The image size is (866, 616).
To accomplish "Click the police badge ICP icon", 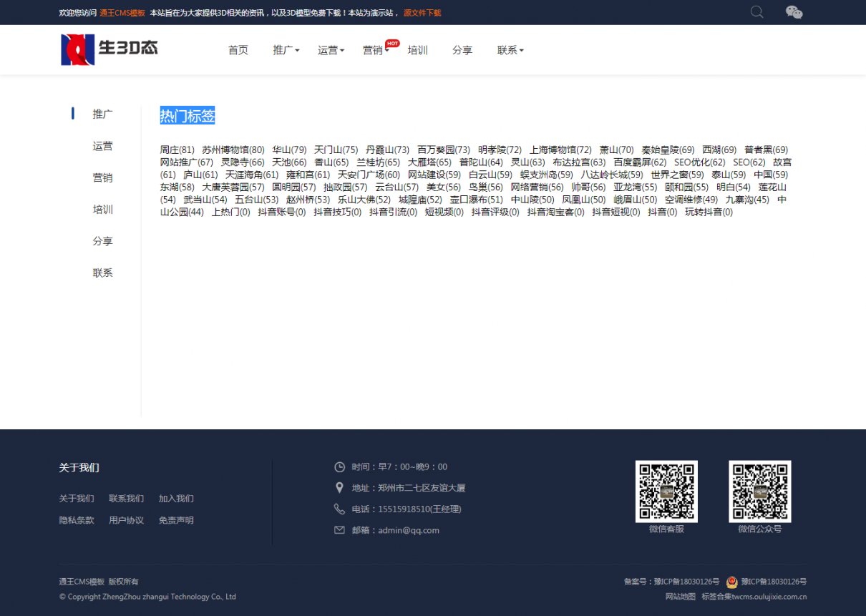I will [731, 582].
